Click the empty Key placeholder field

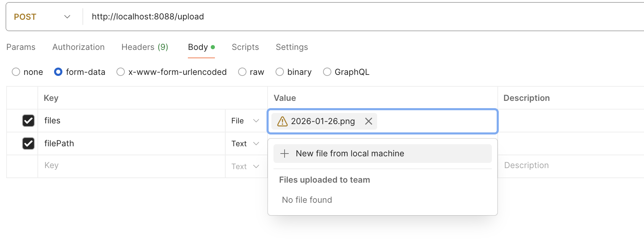[132, 165]
